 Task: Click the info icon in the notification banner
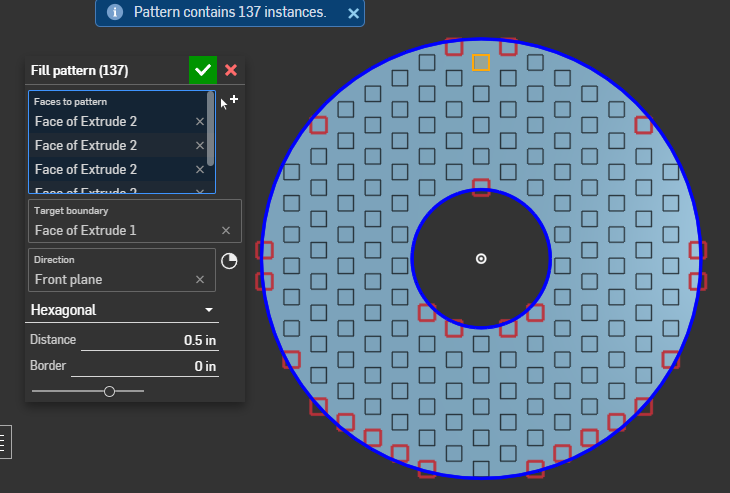[115, 12]
